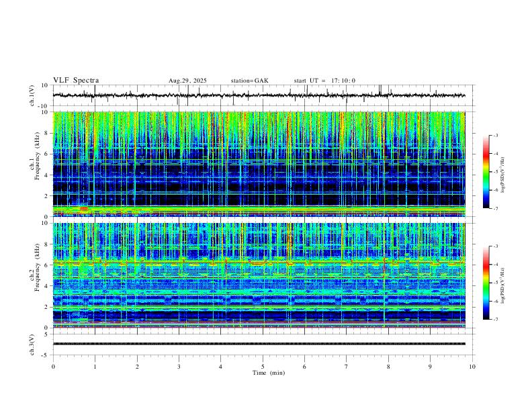
Task: Click the 'Aug.29, 2025' date label
Action: point(187,81)
